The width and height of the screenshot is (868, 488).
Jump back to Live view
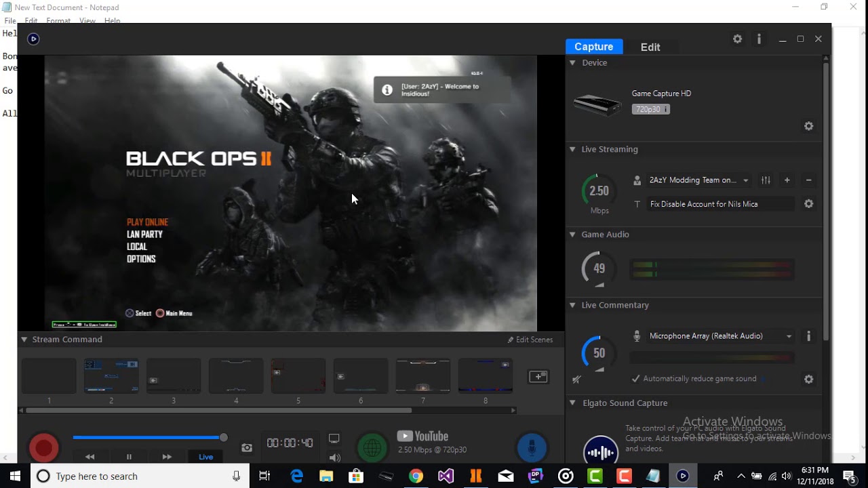pos(206,457)
